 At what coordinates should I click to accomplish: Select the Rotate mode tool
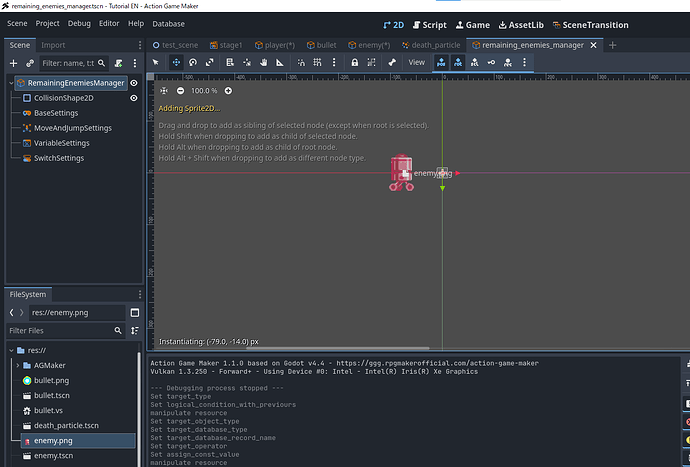(193, 62)
